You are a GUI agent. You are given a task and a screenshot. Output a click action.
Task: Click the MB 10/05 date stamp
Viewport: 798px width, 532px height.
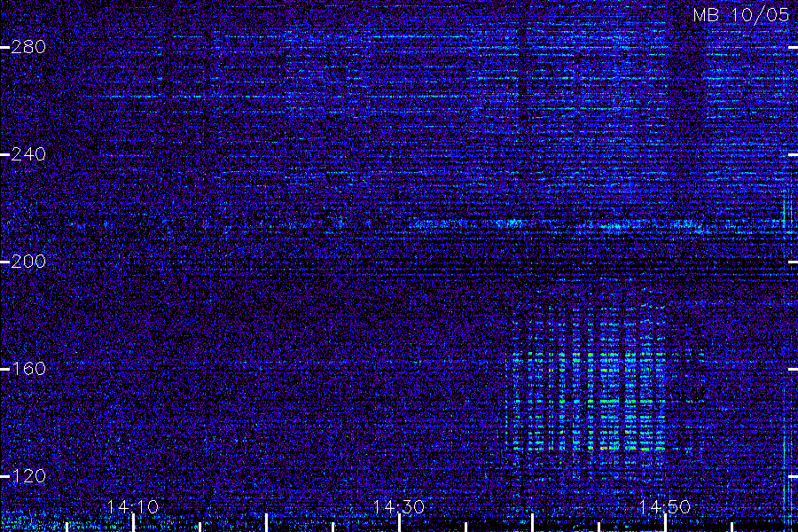(741, 15)
